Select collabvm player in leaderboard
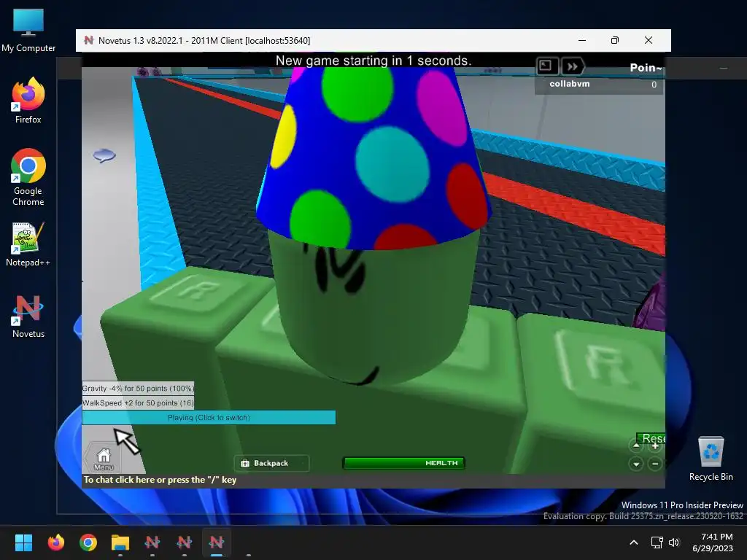 [x=600, y=85]
